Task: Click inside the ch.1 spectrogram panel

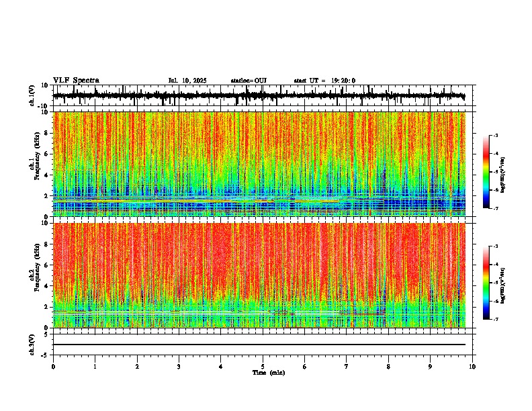Action: tap(259, 164)
